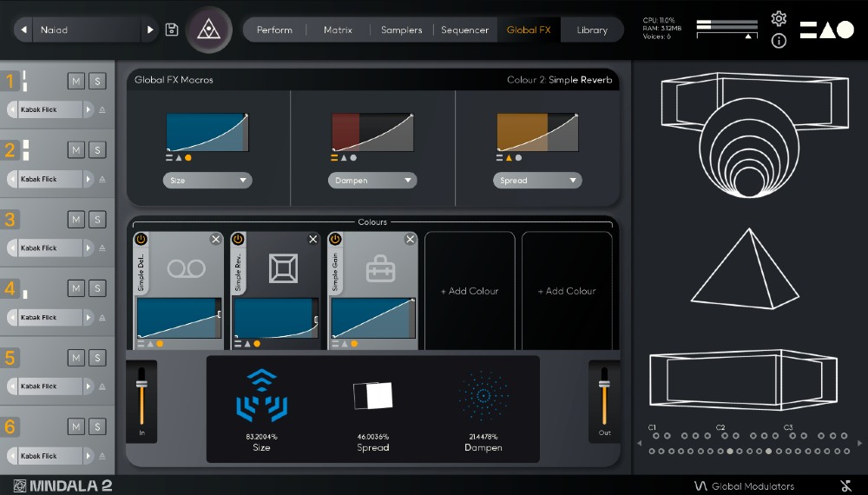Click the save preset floppy disk icon
The height and width of the screenshot is (495, 868).
point(172,30)
